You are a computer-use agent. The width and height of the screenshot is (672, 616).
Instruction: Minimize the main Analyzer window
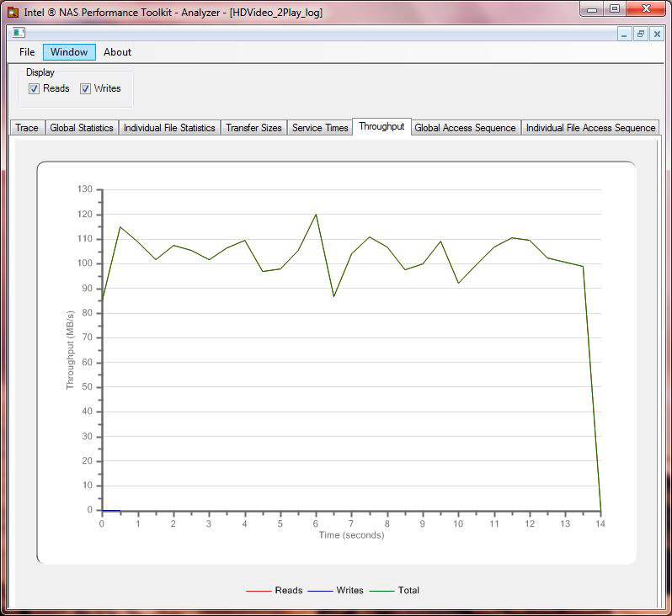pos(592,8)
